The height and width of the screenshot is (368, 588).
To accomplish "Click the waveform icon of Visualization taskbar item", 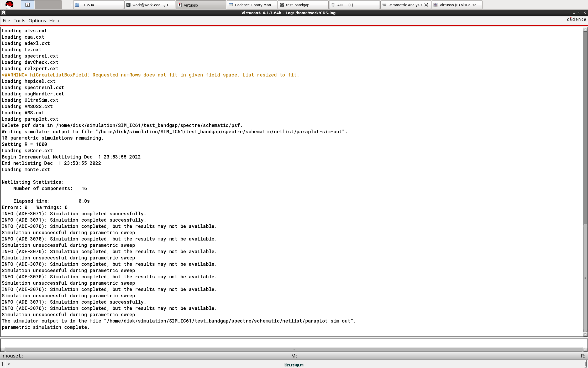I will pyautogui.click(x=435, y=5).
